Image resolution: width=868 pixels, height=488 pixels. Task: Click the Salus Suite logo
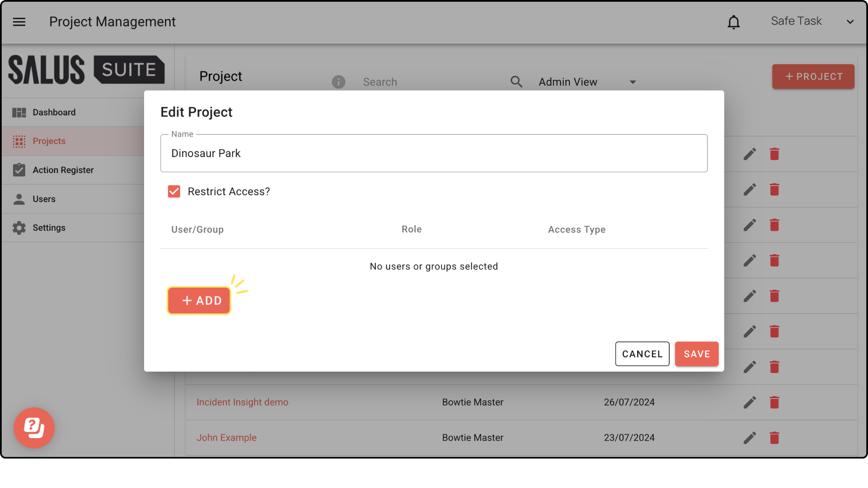(86, 69)
